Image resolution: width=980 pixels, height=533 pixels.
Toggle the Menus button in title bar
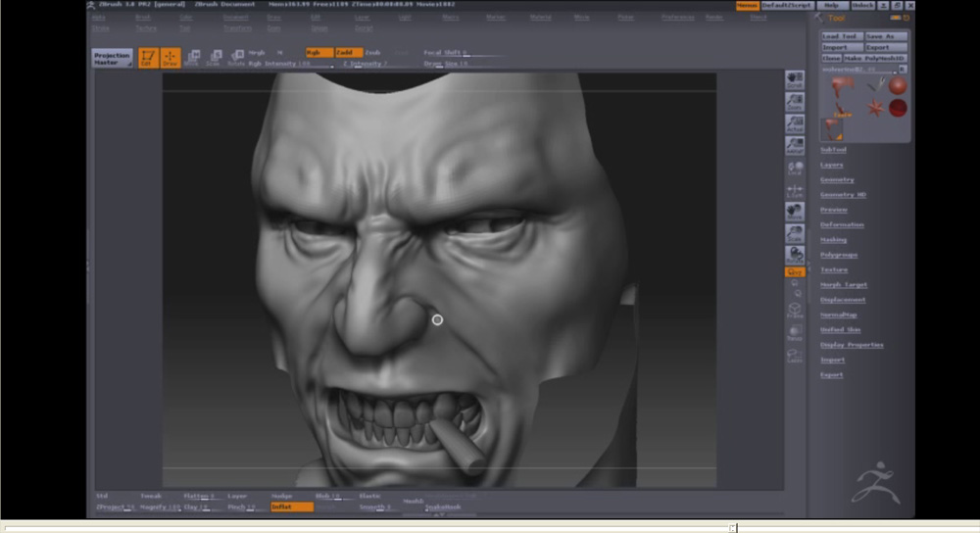coord(747,5)
